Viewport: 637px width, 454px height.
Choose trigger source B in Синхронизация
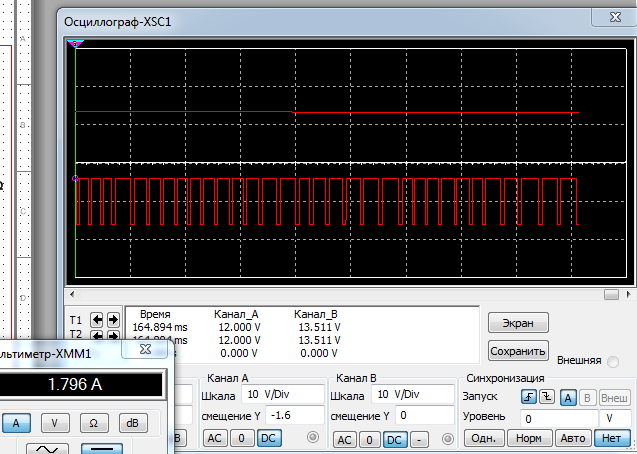[587, 398]
